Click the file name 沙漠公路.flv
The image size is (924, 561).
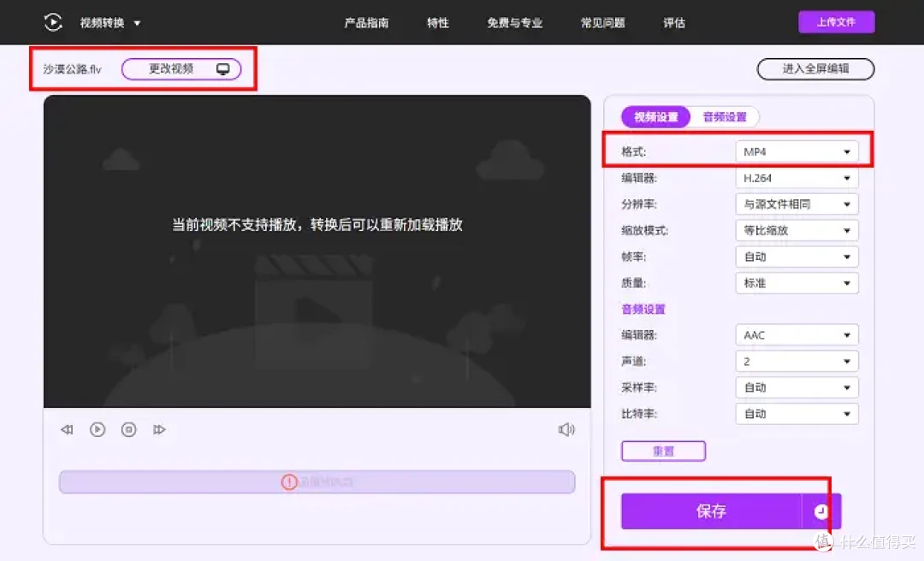73,69
